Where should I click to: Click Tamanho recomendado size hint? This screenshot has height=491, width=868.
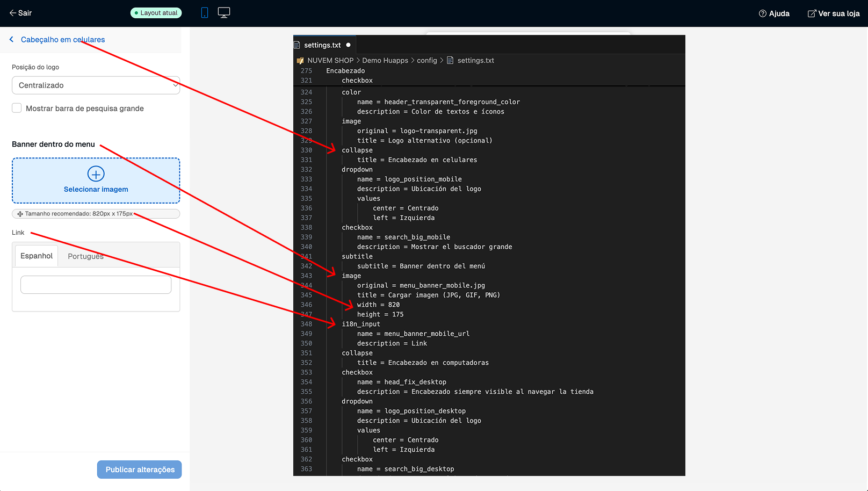tap(96, 214)
